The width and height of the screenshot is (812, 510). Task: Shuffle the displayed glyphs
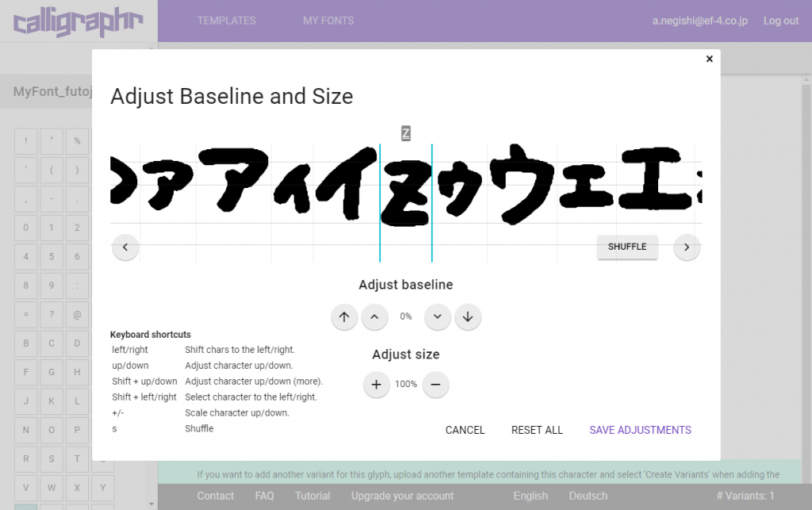click(x=626, y=247)
